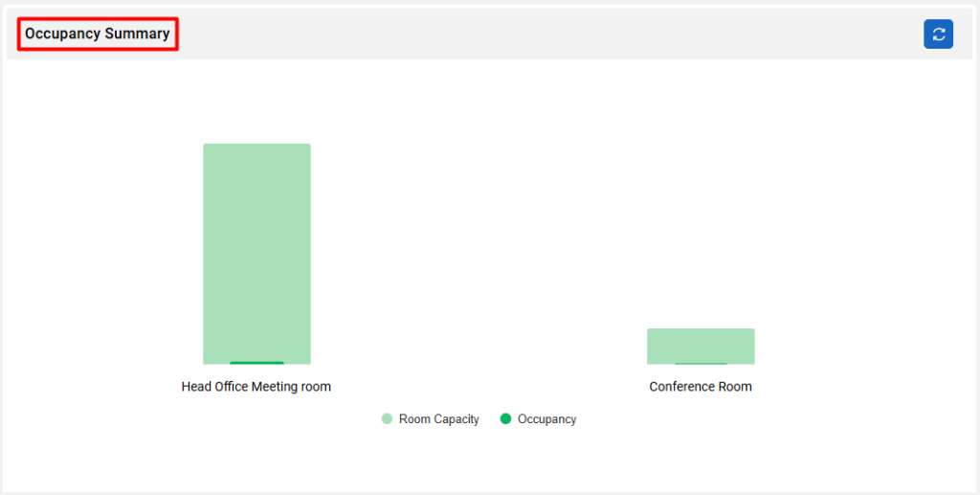Image resolution: width=980 pixels, height=495 pixels.
Task: Click the light green Room Capacity legend dot
Action: point(387,418)
